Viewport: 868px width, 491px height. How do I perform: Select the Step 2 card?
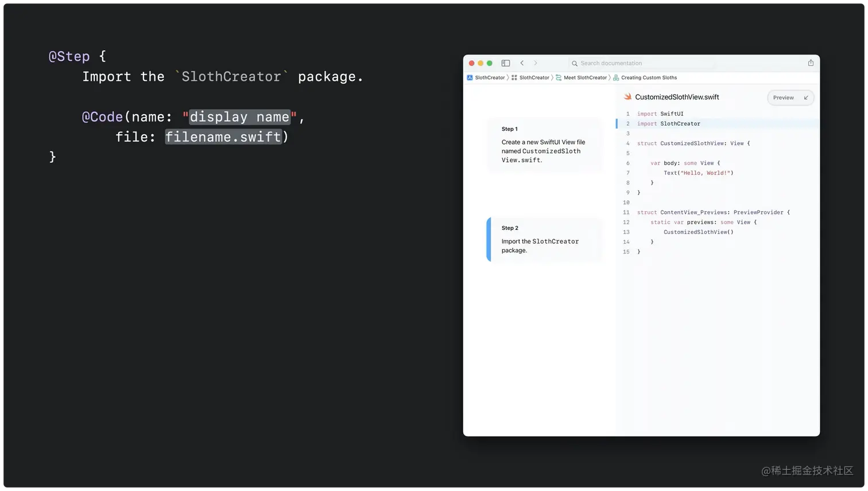[544, 239]
